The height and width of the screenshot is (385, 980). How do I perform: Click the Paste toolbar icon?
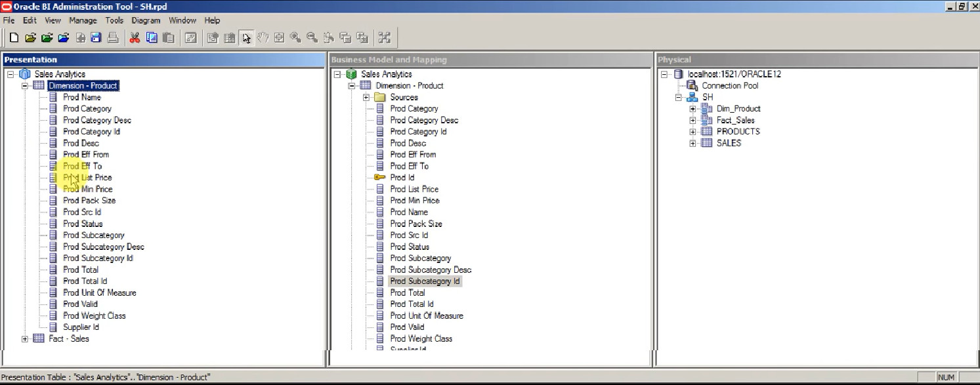click(x=169, y=37)
